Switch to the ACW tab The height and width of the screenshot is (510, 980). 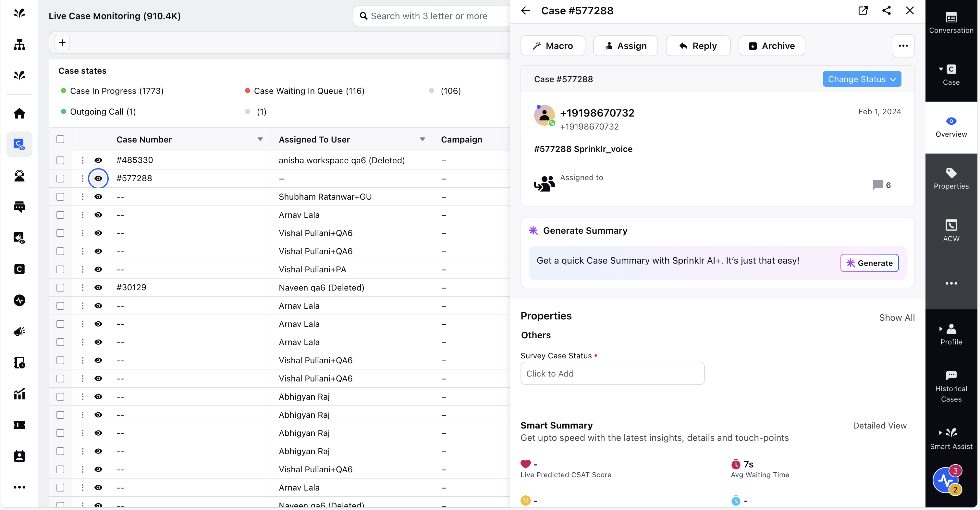coord(951,231)
